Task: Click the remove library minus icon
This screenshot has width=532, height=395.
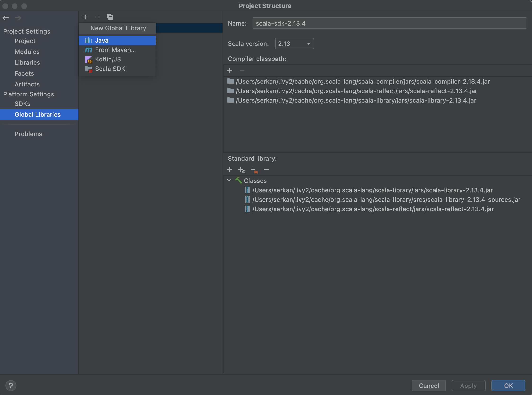Action: 97,17
